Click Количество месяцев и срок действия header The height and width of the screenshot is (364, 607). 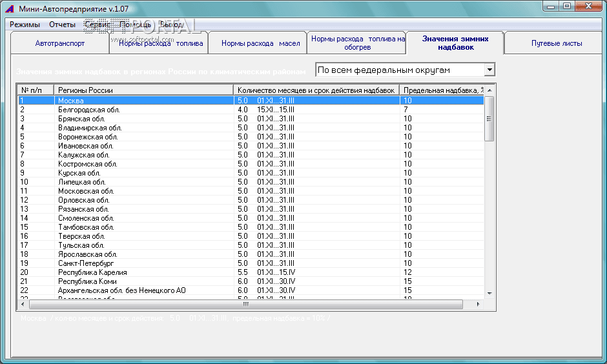pos(316,90)
